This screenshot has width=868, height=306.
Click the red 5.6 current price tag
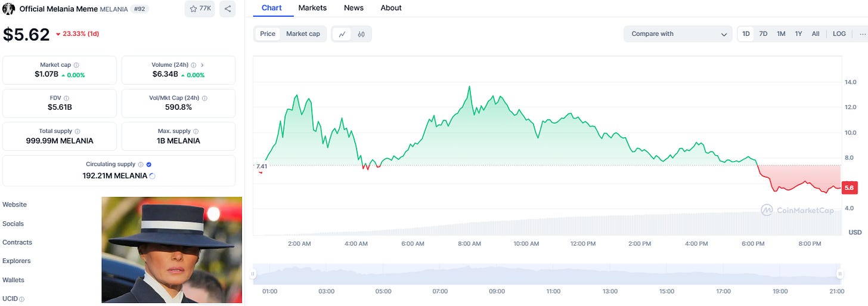tap(849, 187)
